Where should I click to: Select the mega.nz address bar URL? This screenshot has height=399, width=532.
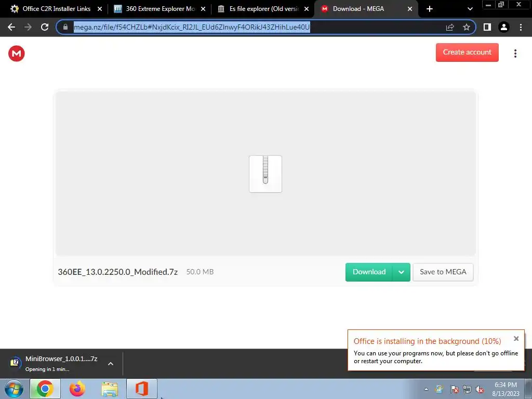[x=192, y=27]
